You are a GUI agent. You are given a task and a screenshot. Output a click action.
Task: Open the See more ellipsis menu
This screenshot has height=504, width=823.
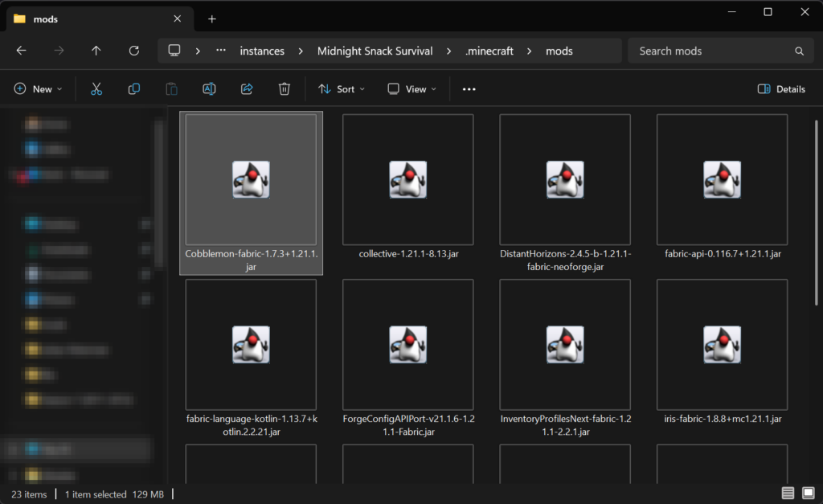click(x=469, y=89)
